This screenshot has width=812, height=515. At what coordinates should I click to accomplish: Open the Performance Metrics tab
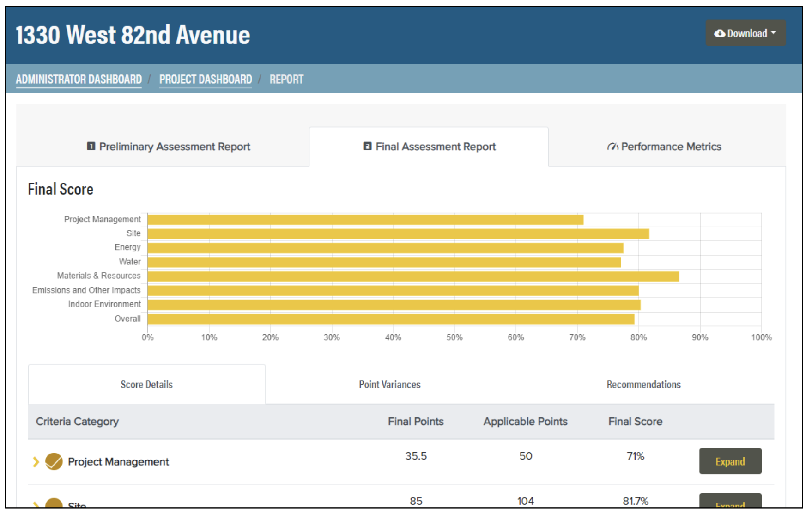(664, 147)
